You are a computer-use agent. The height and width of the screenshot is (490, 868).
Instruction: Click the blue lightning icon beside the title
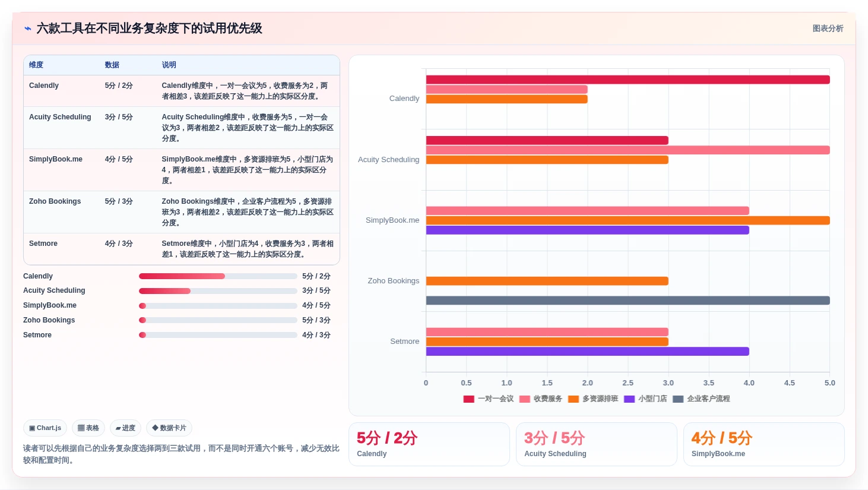pyautogui.click(x=27, y=29)
